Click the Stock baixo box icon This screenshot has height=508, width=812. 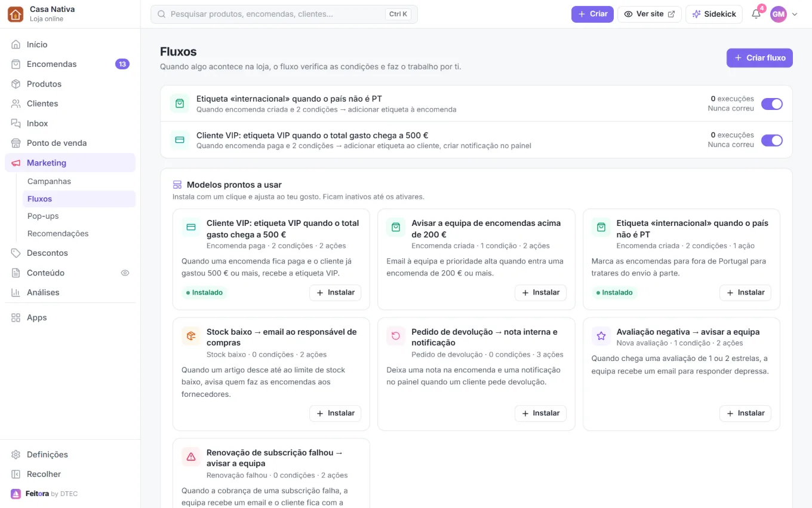(x=191, y=336)
